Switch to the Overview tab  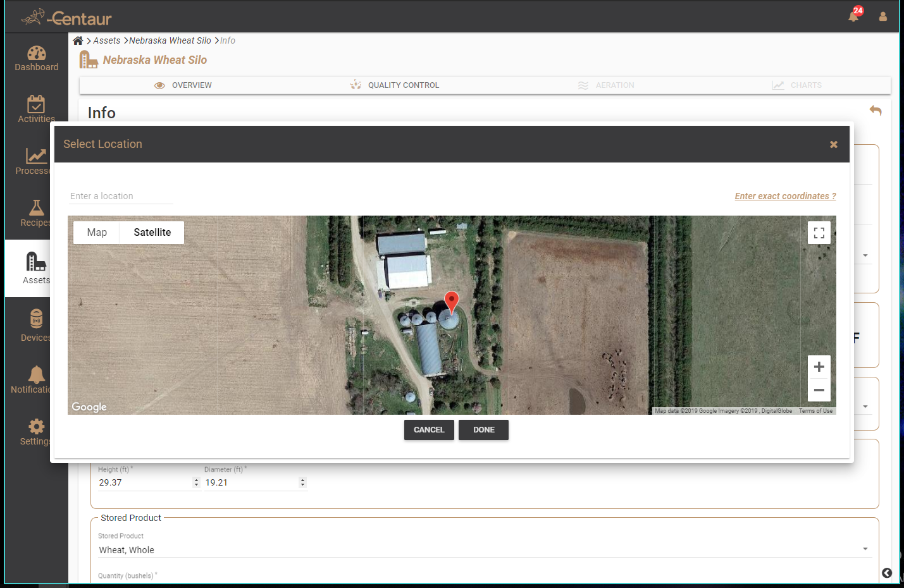coord(183,85)
